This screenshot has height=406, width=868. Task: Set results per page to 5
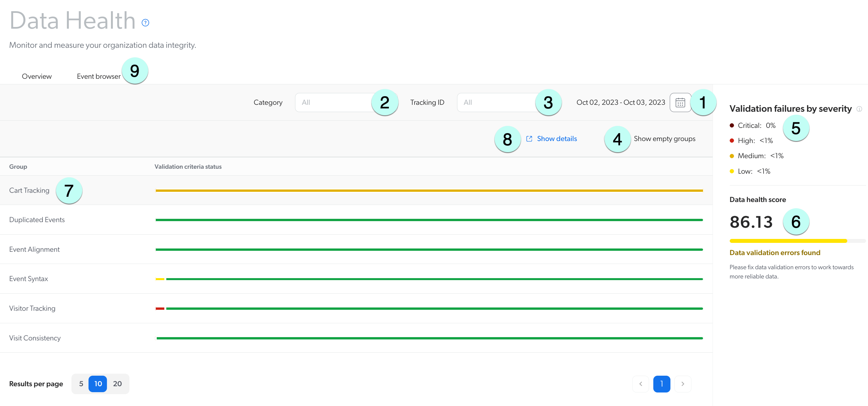pos(81,384)
